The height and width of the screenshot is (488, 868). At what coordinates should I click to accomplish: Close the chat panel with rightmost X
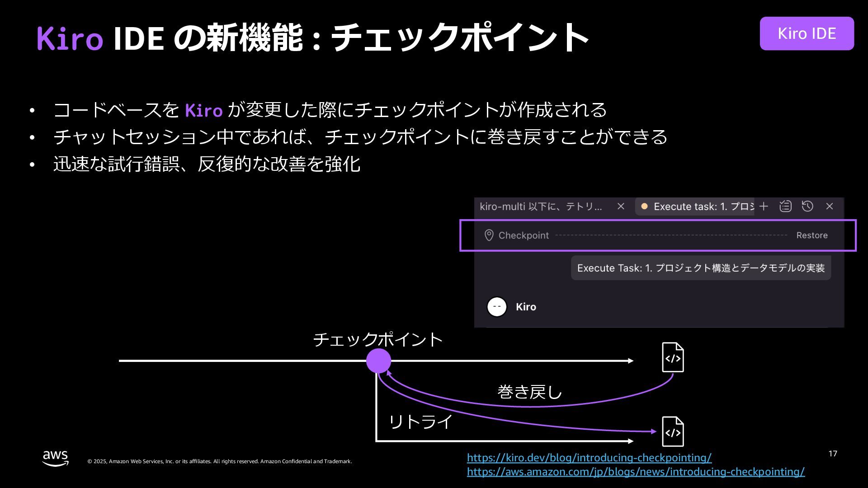click(830, 206)
